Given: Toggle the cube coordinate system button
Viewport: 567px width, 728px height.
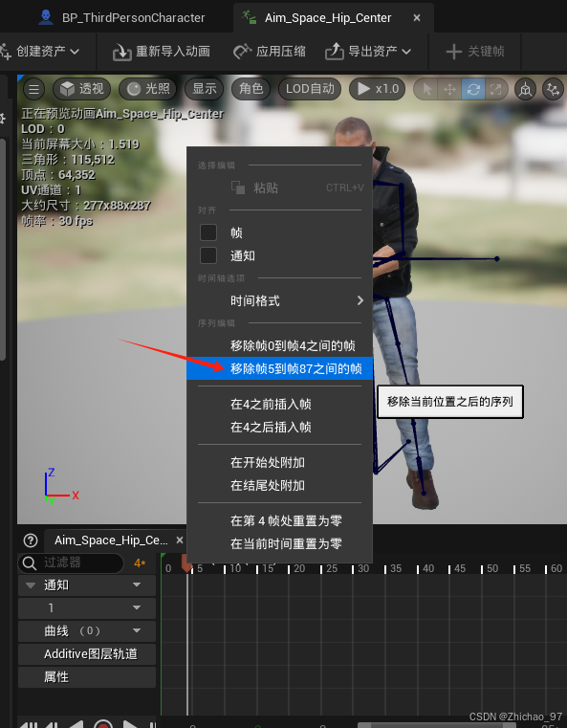Looking at the screenshot, I should 525,89.
